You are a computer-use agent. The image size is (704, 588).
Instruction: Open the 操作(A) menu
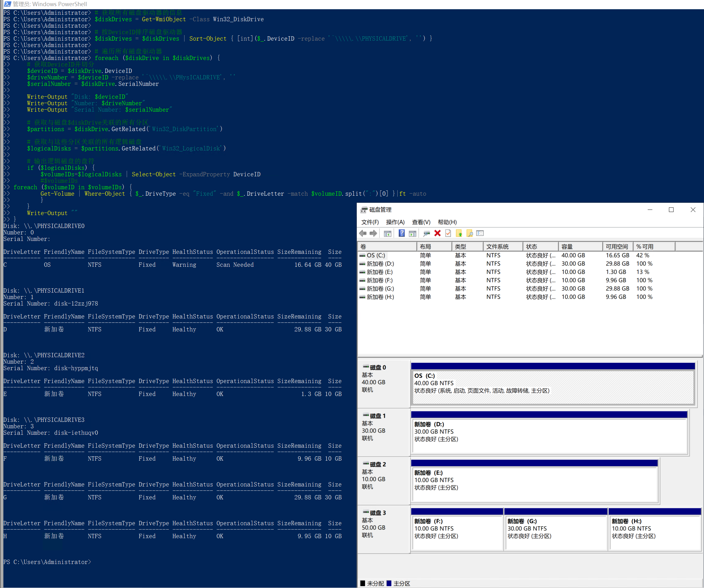point(395,222)
